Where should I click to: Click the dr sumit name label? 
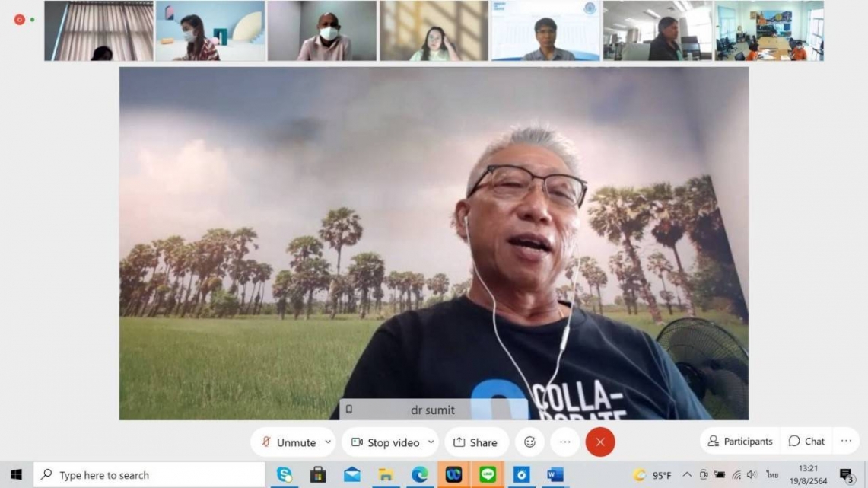432,410
